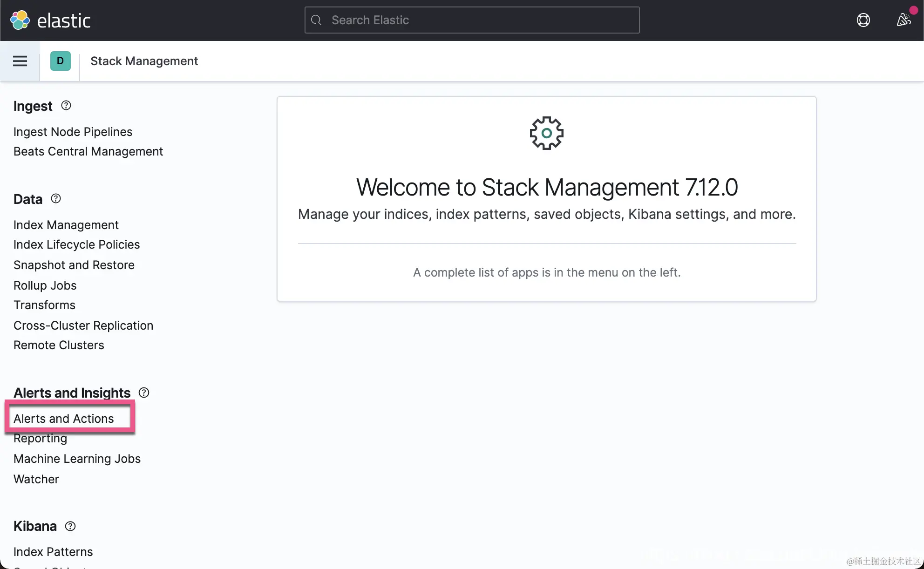The width and height of the screenshot is (924, 569).
Task: Click the Elastic logo icon
Action: (20, 20)
